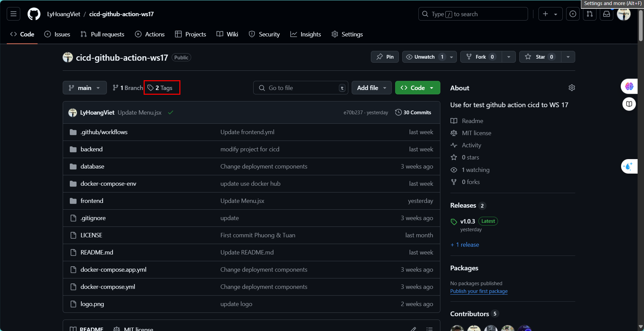Expand the Fork dropdown arrow
The width and height of the screenshot is (644, 331).
pos(509,57)
